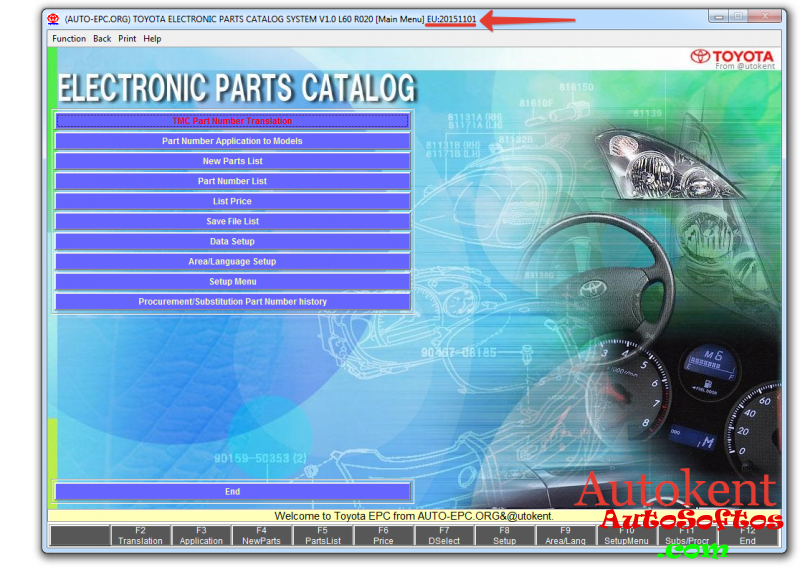Viewport: 800px width, 567px height.
Task: Click the Toyota logo icon in title bar
Action: pos(53,18)
